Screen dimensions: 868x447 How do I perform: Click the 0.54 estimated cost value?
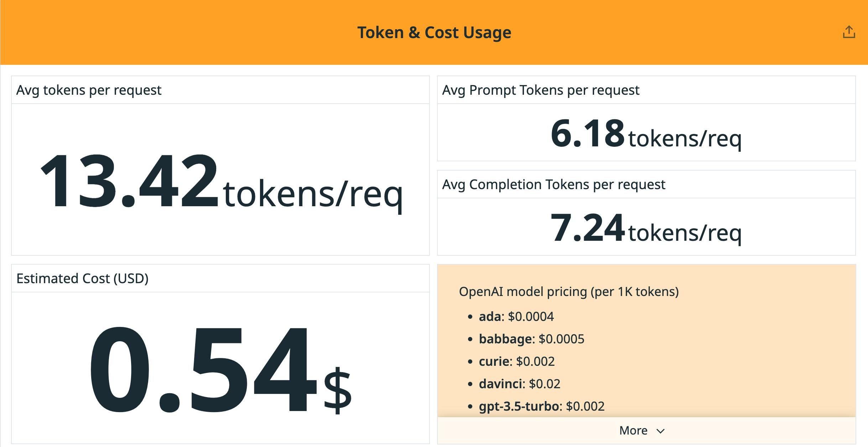click(202, 370)
